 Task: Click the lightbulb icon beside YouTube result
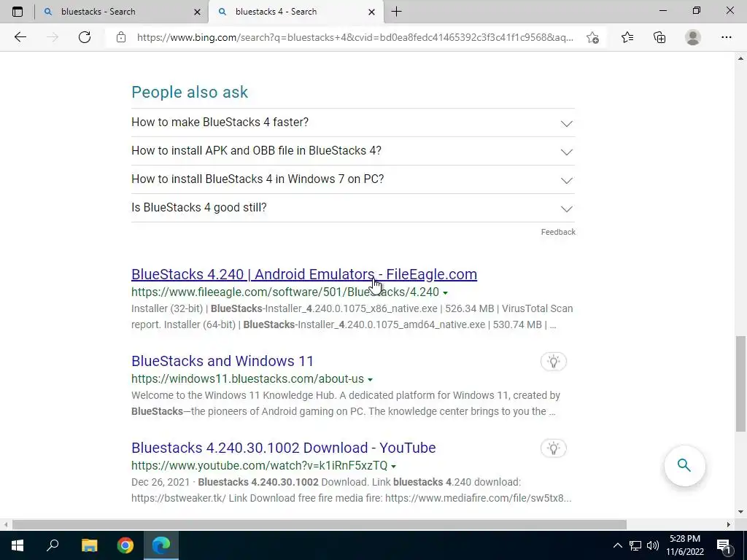[x=553, y=448]
